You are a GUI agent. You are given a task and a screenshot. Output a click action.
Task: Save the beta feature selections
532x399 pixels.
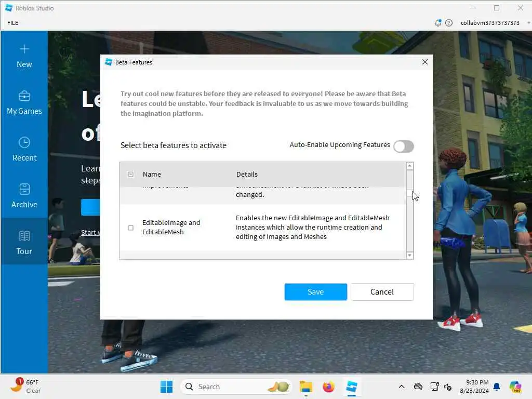[315, 292]
